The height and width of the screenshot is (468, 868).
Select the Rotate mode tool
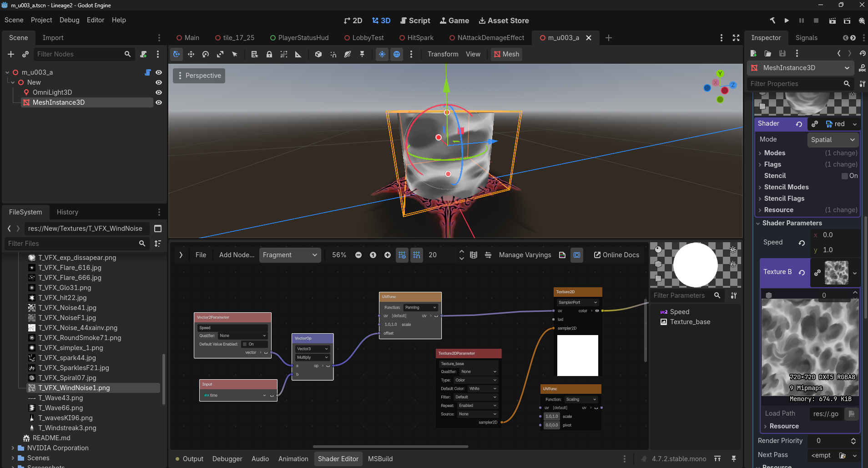(206, 54)
